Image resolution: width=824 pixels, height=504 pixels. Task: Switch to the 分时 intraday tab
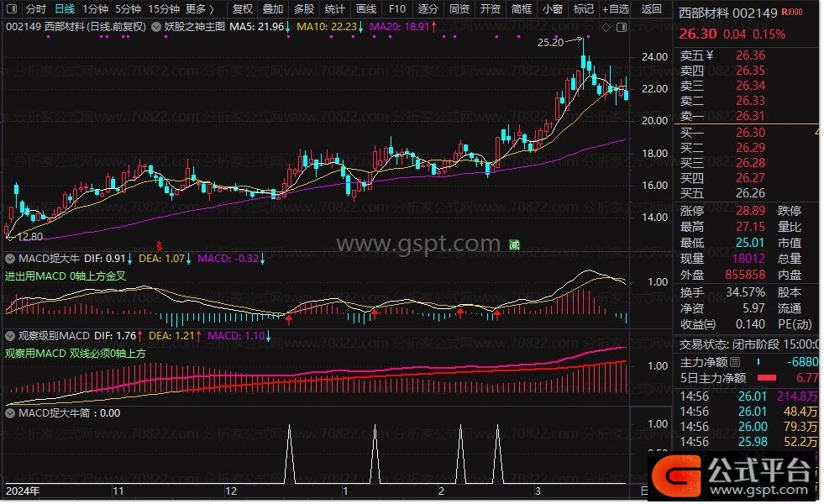pos(35,9)
